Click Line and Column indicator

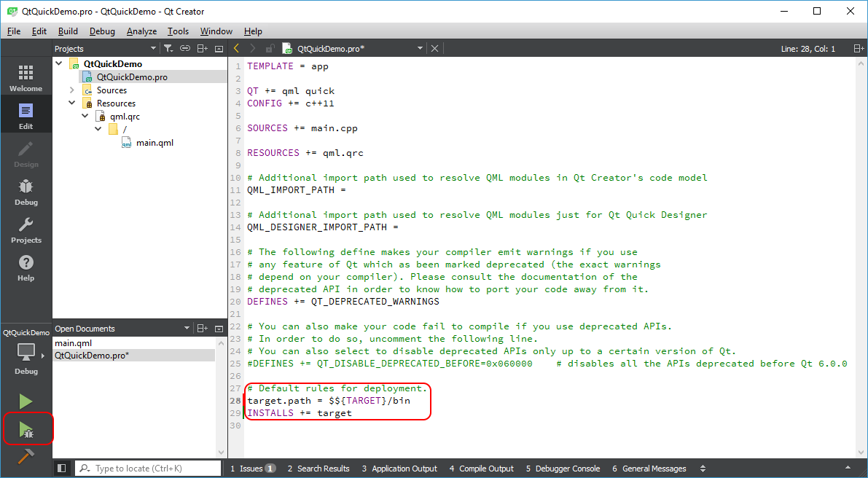[808, 49]
